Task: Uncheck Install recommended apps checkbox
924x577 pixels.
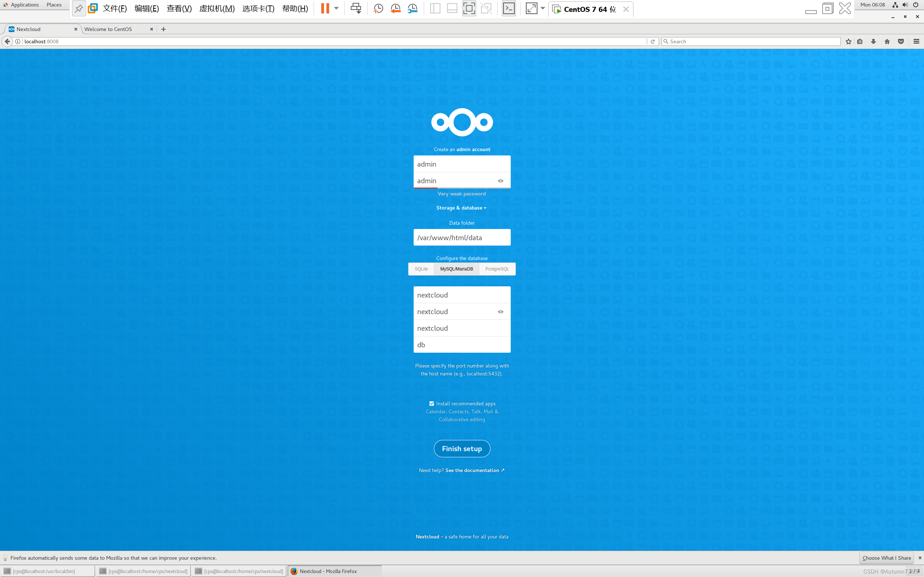Action: tap(431, 404)
